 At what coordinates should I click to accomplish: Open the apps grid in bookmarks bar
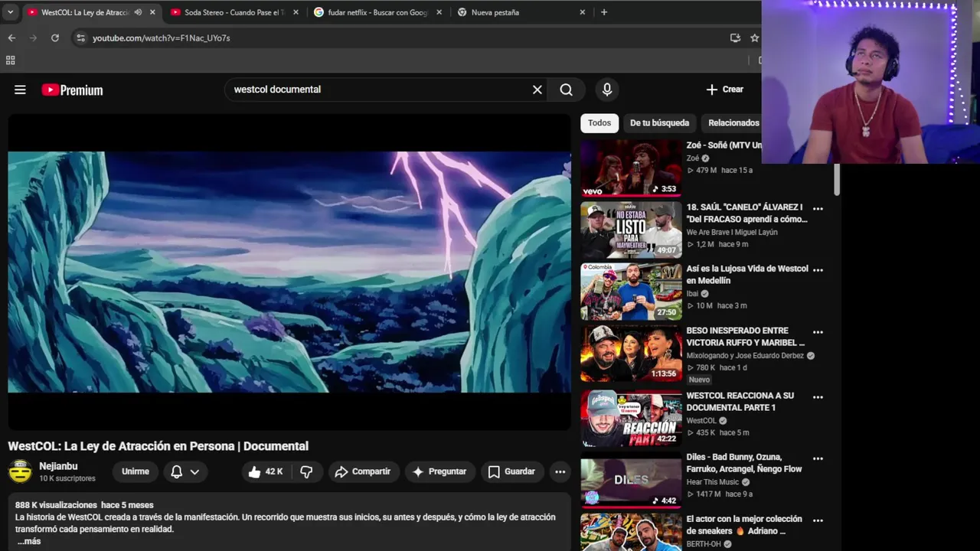coord(11,60)
